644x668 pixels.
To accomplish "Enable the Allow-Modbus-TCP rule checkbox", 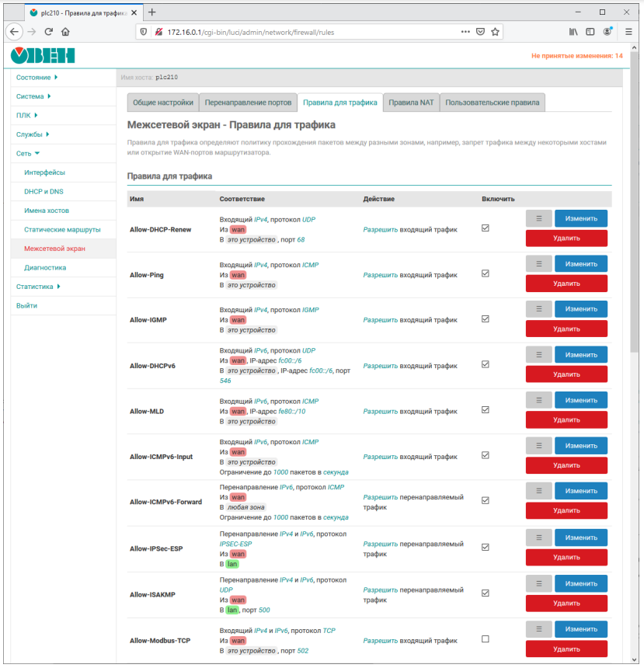I will click(486, 638).
